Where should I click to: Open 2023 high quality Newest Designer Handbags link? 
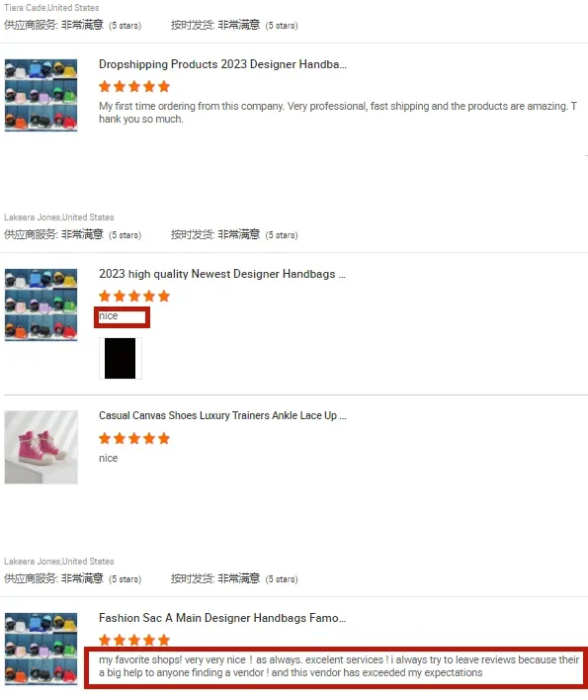coord(222,274)
